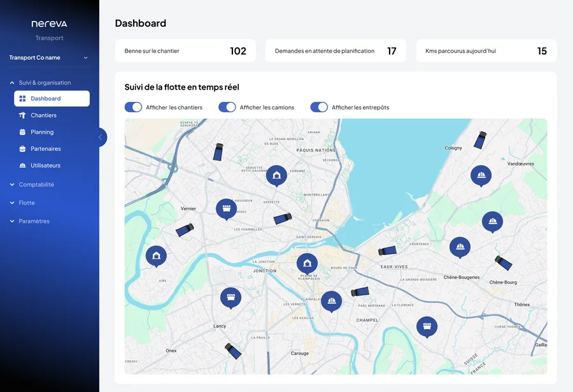Expand the Comptabilité section
The height and width of the screenshot is (392, 573).
(32, 185)
